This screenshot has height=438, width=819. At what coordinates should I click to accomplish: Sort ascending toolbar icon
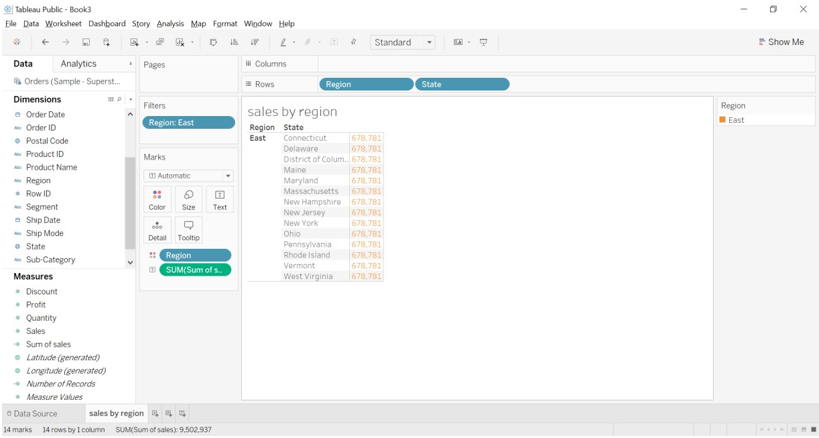pyautogui.click(x=234, y=42)
